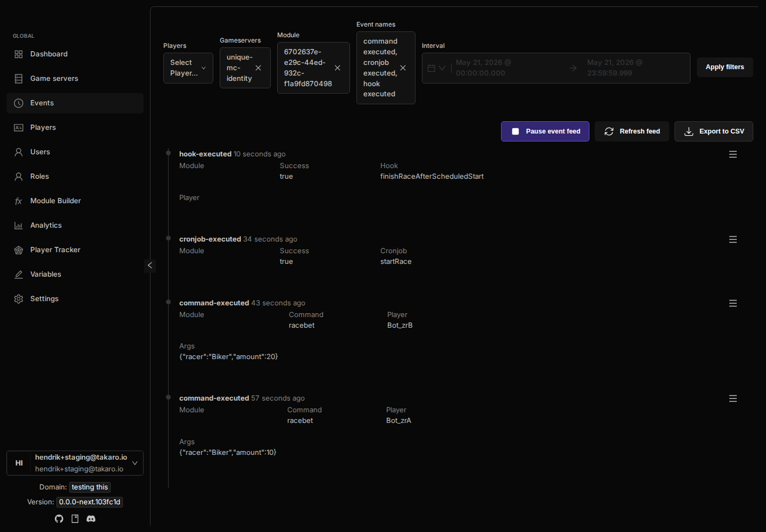Click the version 0.0.0-next.103fc1d value

tap(89, 502)
